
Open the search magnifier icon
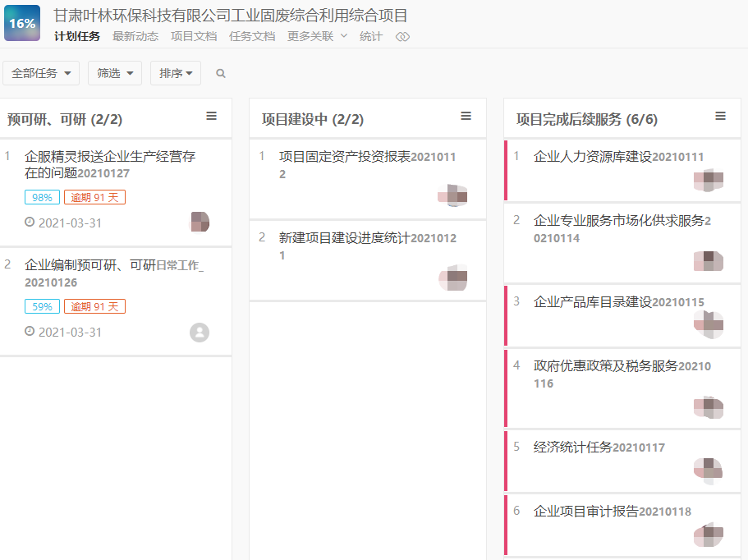tap(220, 73)
